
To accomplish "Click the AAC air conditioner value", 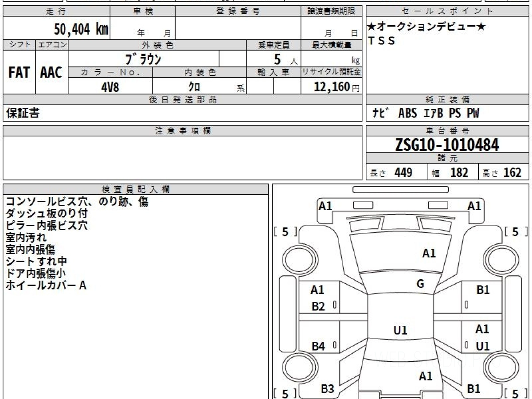I will [51, 72].
